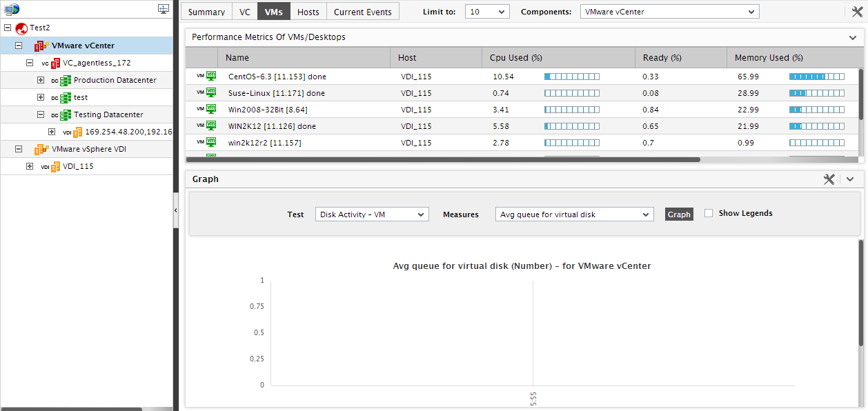Screen dimensions: 868x411
Task: Switch to the VC tab
Action: point(245,12)
